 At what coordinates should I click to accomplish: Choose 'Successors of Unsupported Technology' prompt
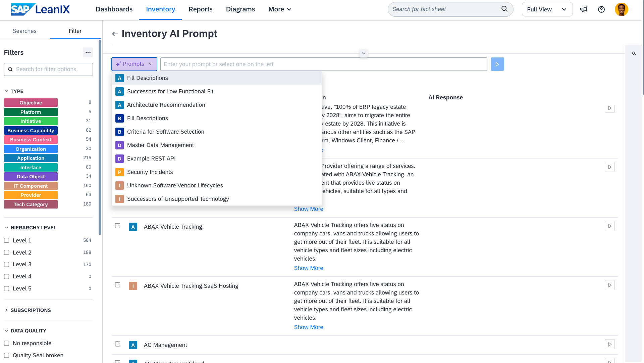tap(217, 199)
